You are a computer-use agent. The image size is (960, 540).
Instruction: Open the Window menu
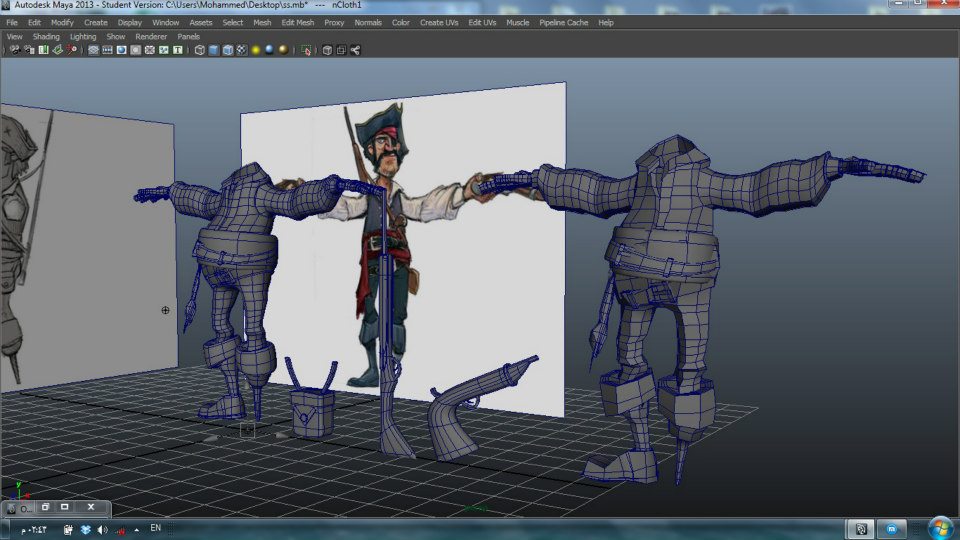(x=165, y=23)
